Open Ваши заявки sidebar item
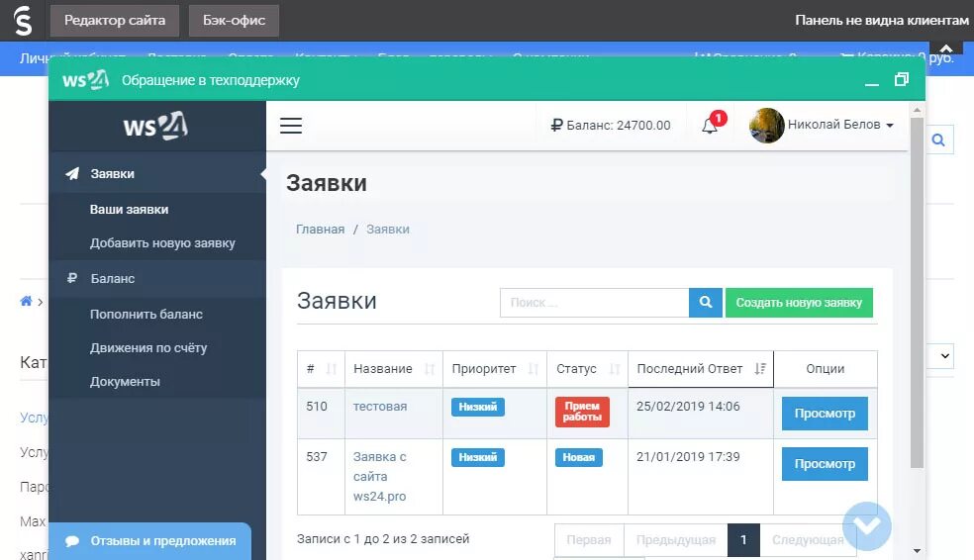The height and width of the screenshot is (560, 974). click(x=130, y=210)
